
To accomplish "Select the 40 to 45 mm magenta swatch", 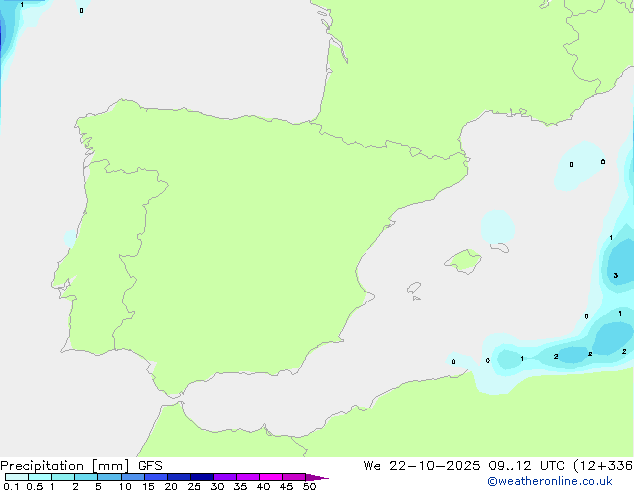I will (271, 477).
